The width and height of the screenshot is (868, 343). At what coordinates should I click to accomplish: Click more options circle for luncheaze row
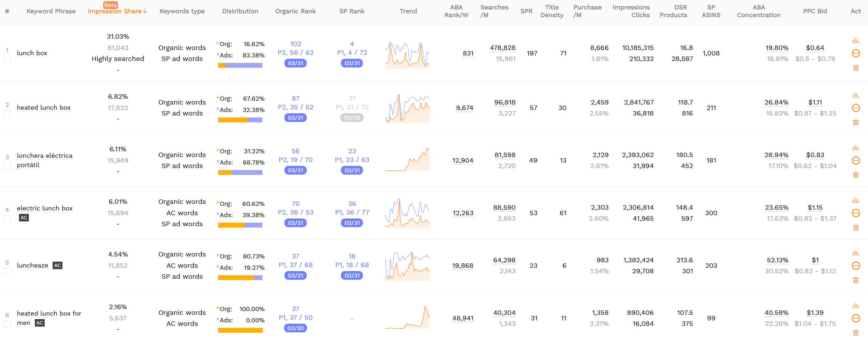(855, 266)
